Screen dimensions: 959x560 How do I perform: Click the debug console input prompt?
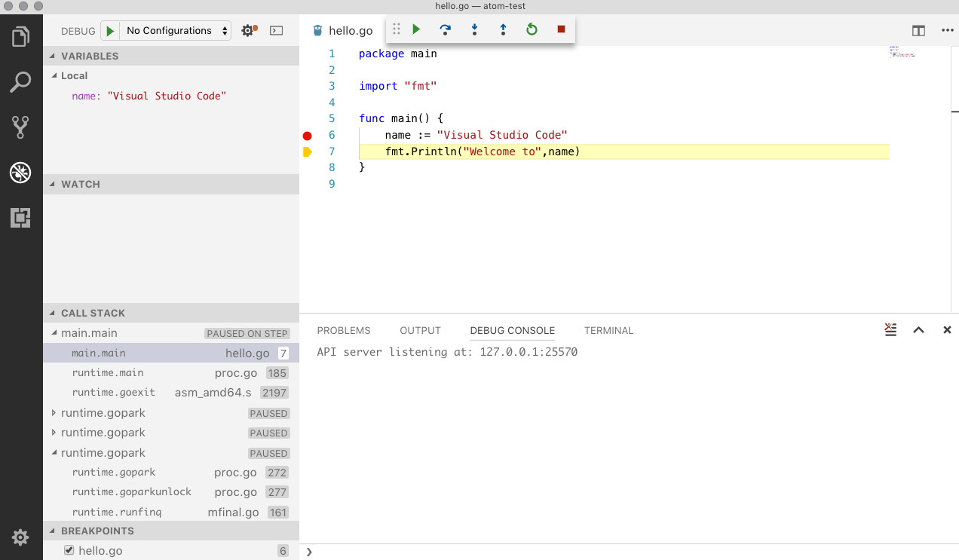[630, 552]
